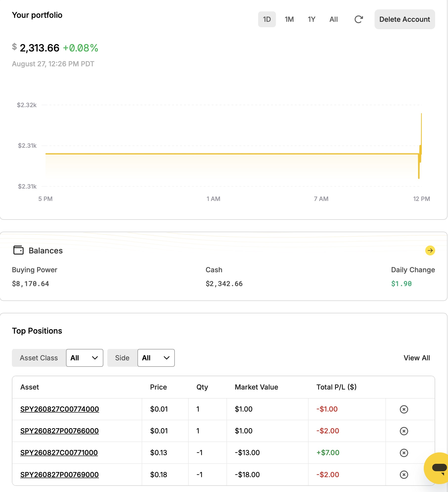Refresh the portfolio chart

358,19
